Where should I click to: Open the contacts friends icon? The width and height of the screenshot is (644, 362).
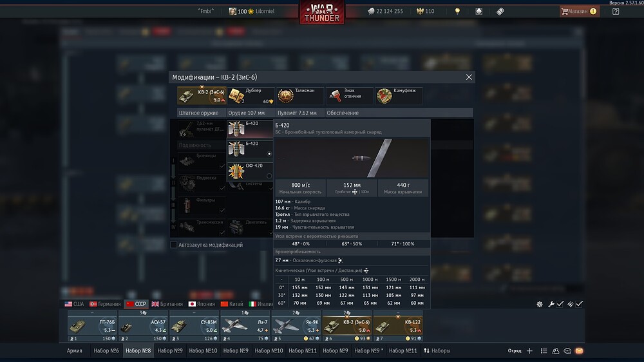point(556,351)
